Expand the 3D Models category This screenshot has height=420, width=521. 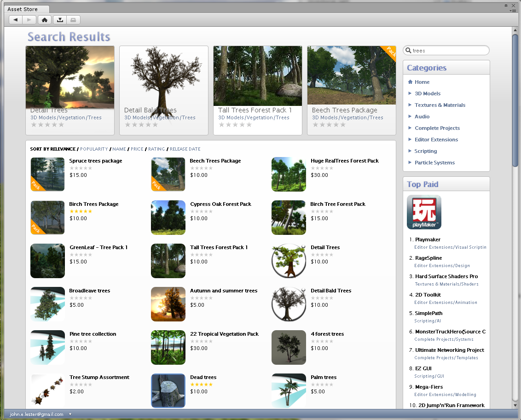tap(428, 93)
